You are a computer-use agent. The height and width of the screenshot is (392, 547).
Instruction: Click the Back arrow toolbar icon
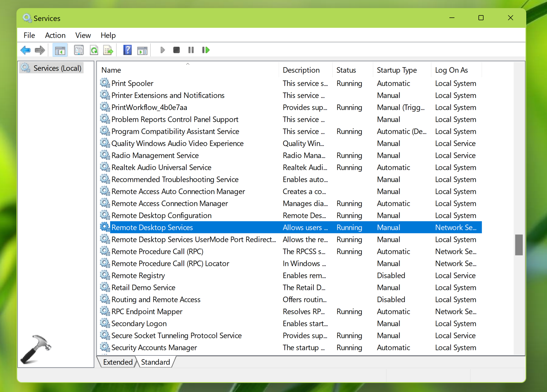[x=26, y=50]
